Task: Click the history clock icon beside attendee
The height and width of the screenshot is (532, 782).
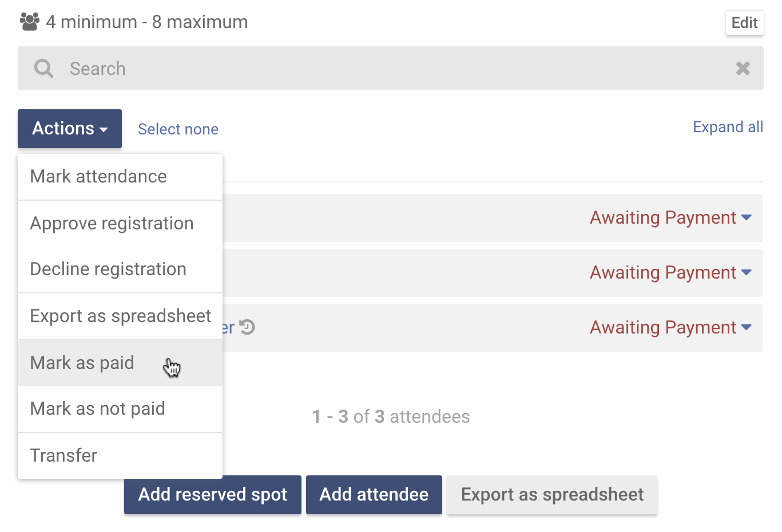Action: pyautogui.click(x=247, y=327)
